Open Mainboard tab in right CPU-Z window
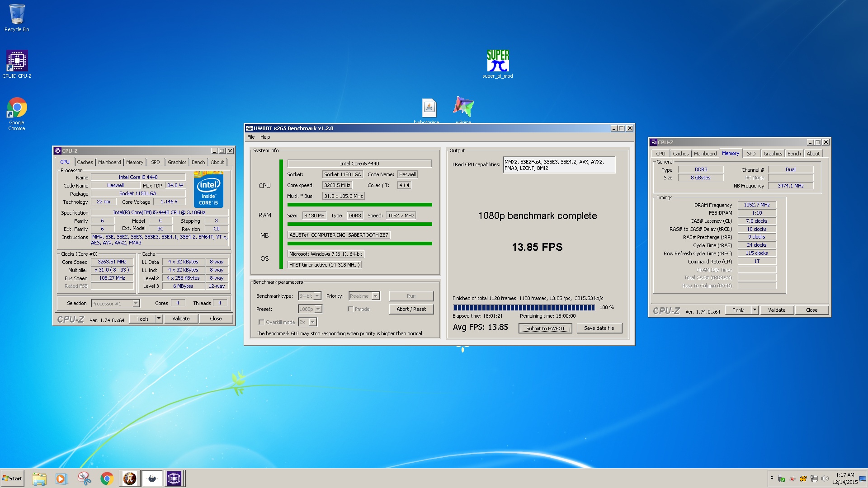868x488 pixels. click(705, 154)
